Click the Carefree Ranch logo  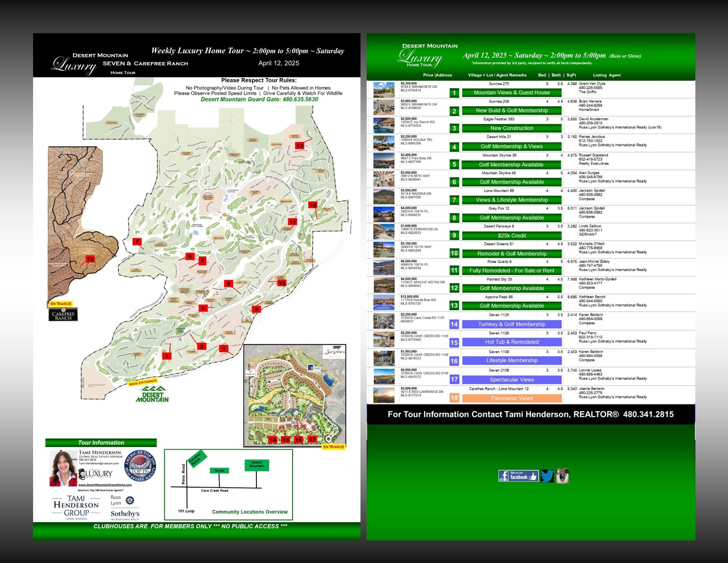coord(63,314)
